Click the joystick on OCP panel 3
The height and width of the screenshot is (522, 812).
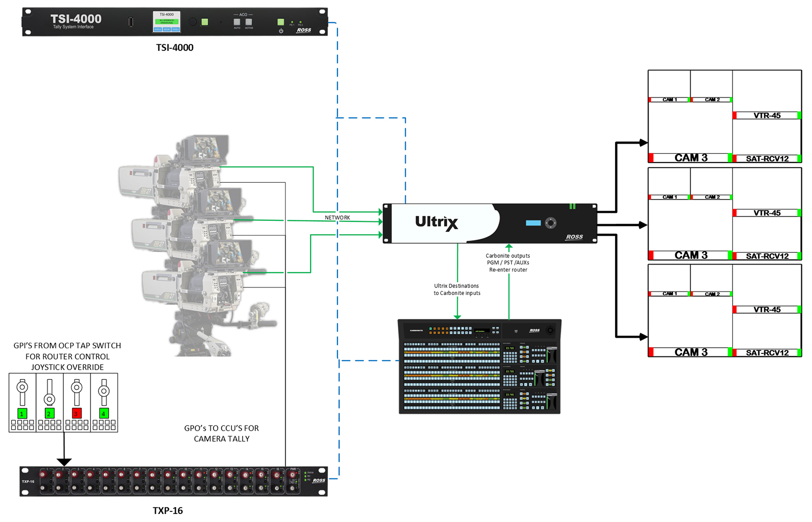coord(77,387)
